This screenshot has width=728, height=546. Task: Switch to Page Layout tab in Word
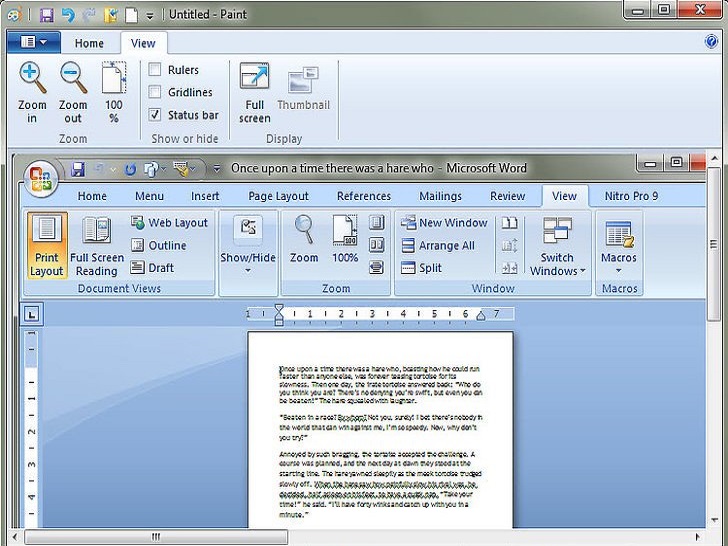pos(278,196)
